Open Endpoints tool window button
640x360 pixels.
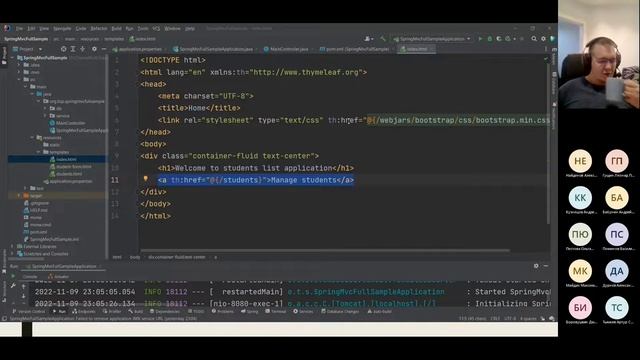(x=83, y=311)
